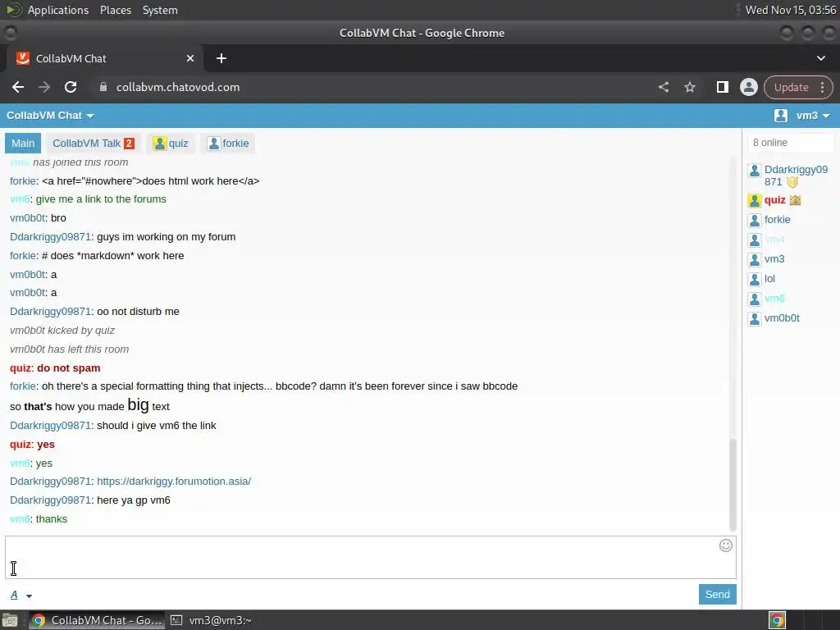Select user forkie name in online list
Screen dimensions: 840x630
point(777,220)
